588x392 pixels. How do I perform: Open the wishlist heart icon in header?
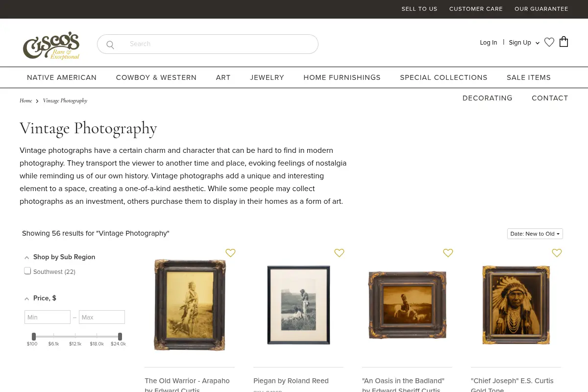[549, 43]
